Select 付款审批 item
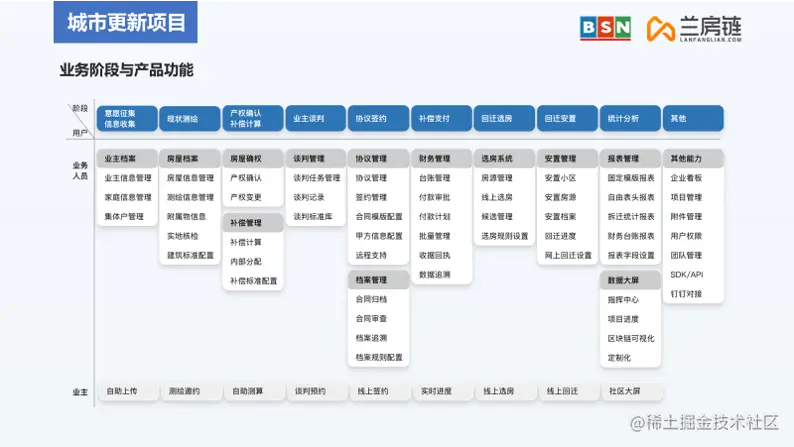794x447 pixels. [x=434, y=197]
